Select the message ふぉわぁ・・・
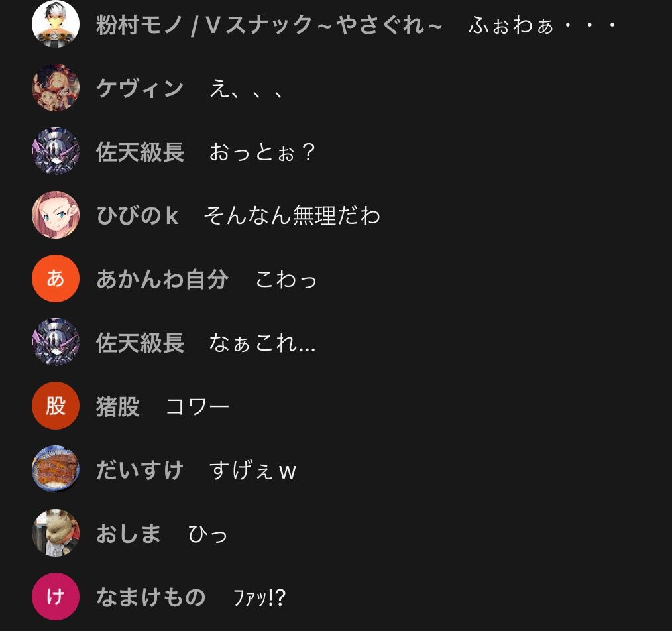The height and width of the screenshot is (631, 672). [x=543, y=25]
